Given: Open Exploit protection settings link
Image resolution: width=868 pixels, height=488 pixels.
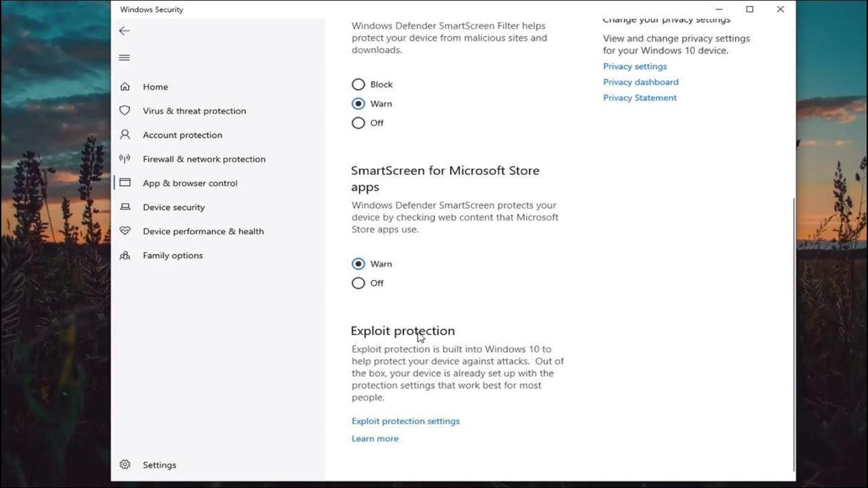Looking at the screenshot, I should [406, 421].
